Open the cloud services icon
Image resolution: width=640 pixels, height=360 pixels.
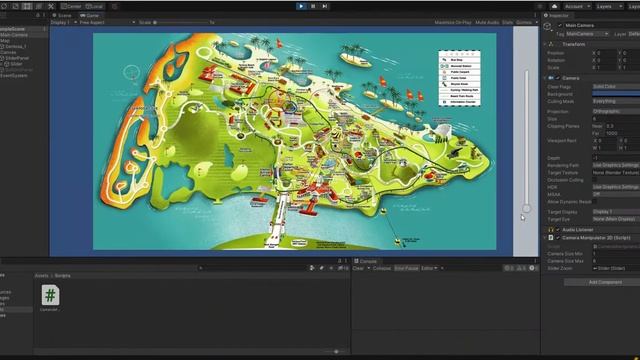(554, 6)
